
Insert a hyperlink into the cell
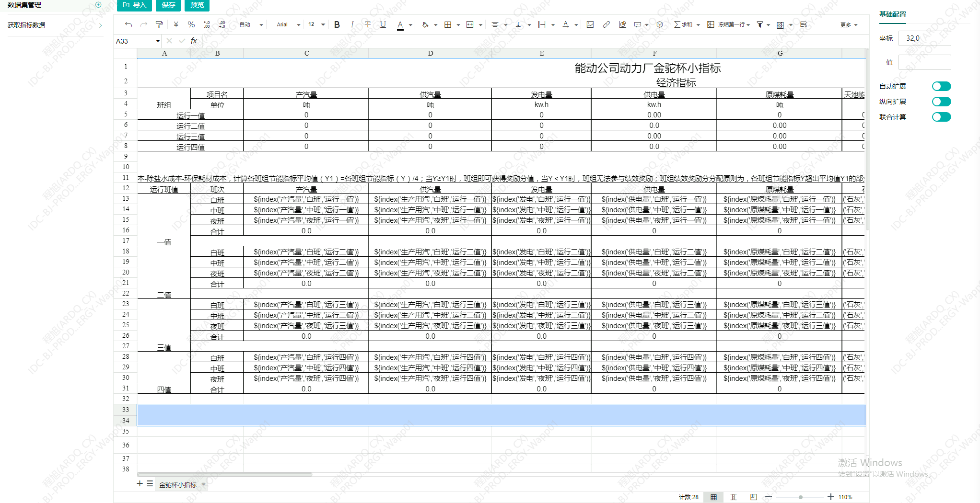pos(606,24)
